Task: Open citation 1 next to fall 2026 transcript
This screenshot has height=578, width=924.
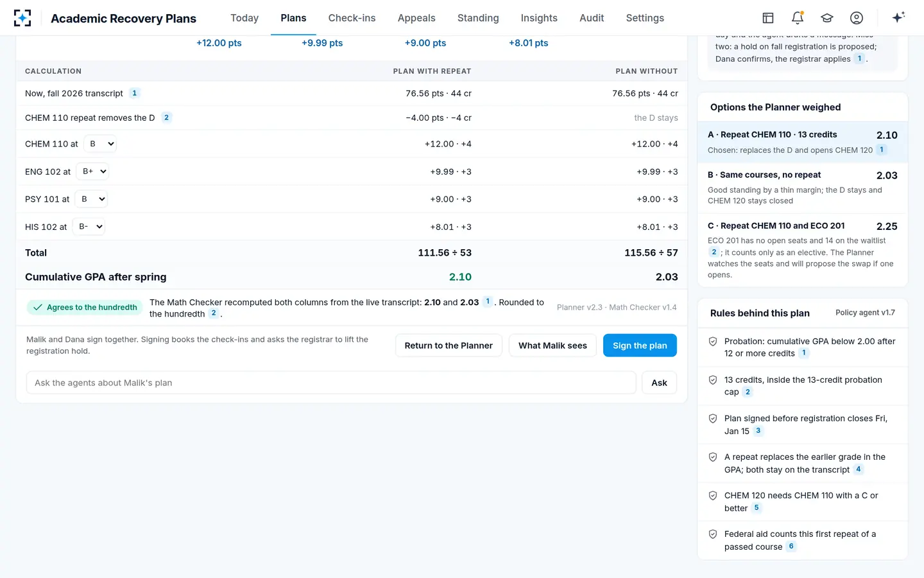Action: (x=134, y=93)
